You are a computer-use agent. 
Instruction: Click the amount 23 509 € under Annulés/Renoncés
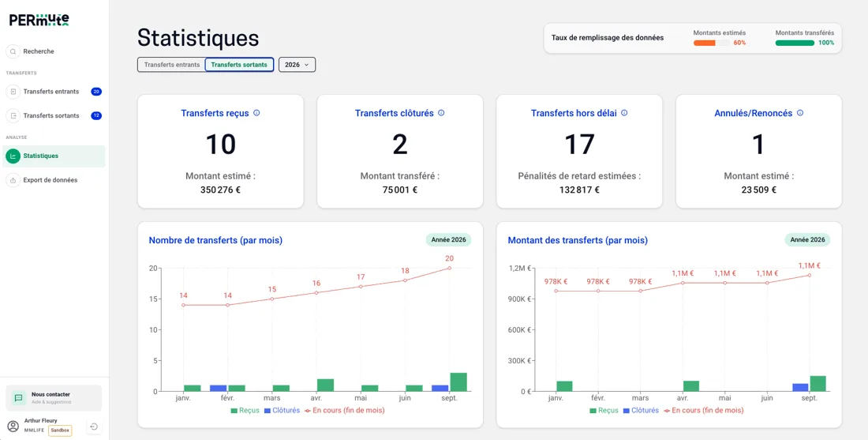(759, 190)
